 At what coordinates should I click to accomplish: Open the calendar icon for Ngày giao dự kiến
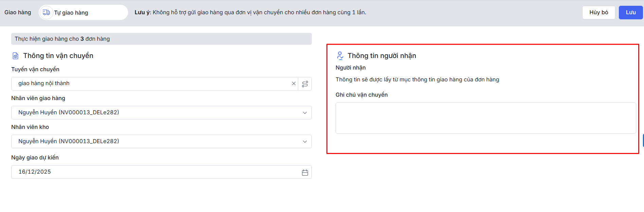point(305,172)
